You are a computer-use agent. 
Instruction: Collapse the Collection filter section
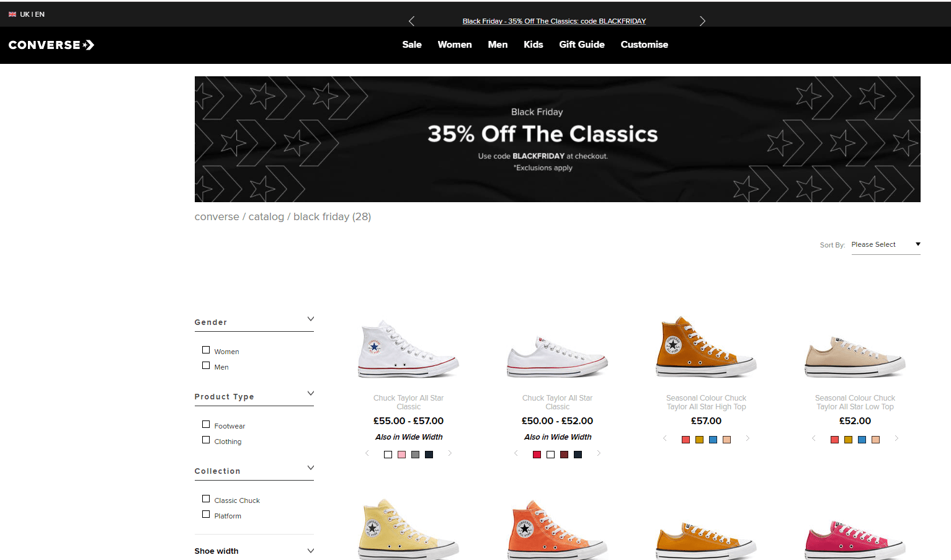point(311,468)
